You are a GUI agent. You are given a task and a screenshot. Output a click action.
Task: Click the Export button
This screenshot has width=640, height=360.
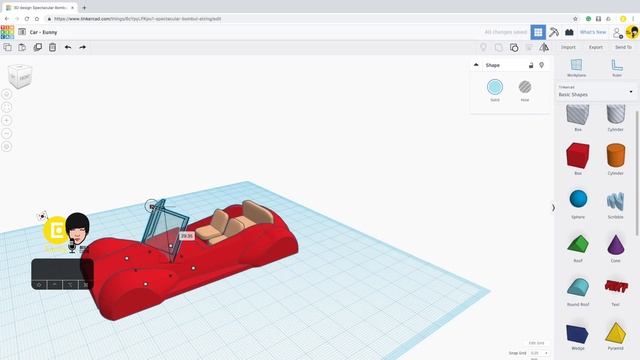[x=596, y=47]
